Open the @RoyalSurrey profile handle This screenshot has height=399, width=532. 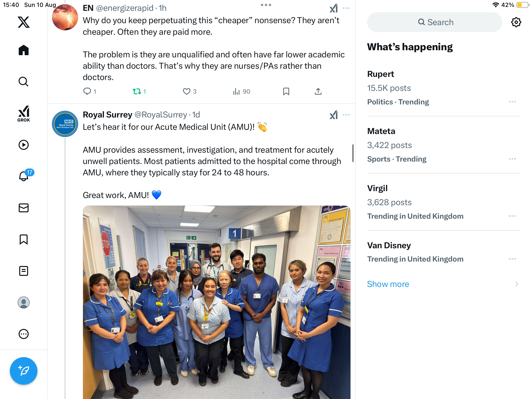161,115
